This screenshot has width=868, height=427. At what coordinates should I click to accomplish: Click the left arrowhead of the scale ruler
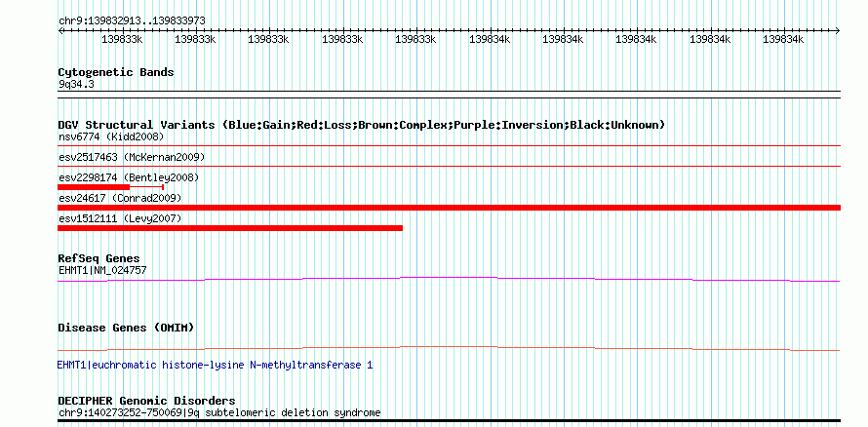pos(60,31)
